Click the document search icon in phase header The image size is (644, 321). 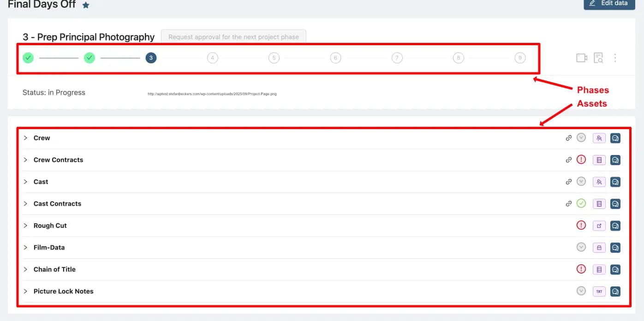[598, 58]
